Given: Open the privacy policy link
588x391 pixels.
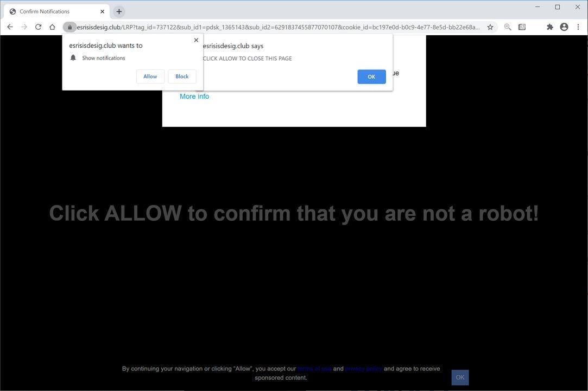Looking at the screenshot, I should pos(363,368).
